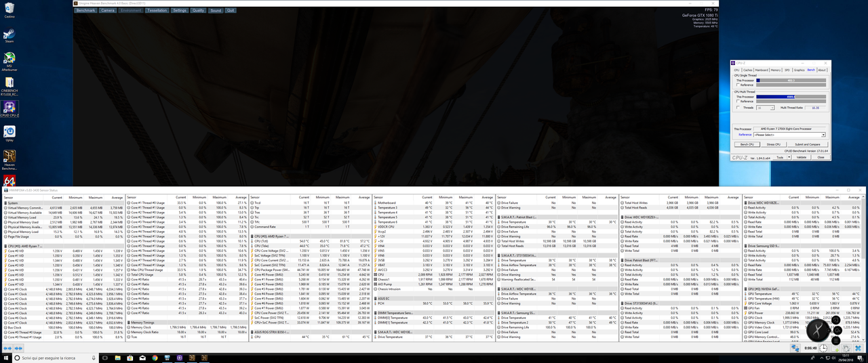Click HWiNFO collapse layout arrows icon

[18, 348]
